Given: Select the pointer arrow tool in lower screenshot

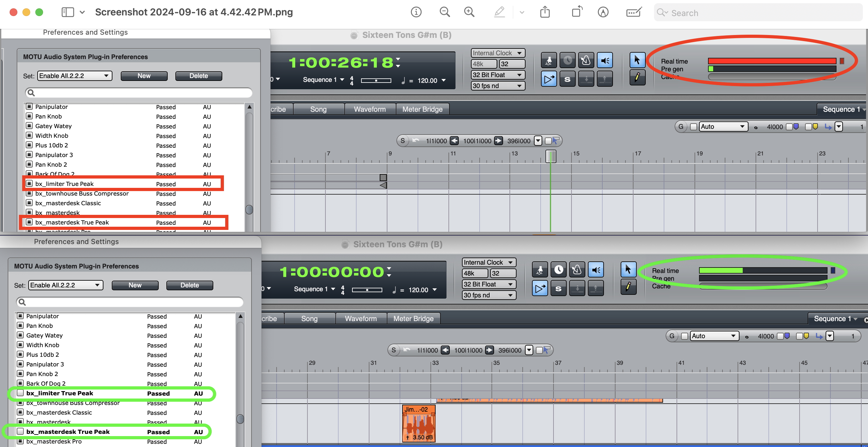Looking at the screenshot, I should pos(628,269).
